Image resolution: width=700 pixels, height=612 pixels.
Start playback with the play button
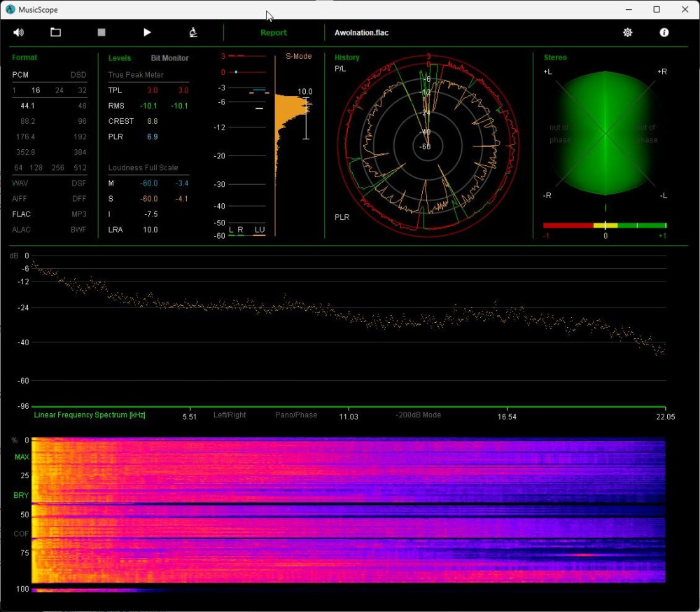click(x=147, y=32)
